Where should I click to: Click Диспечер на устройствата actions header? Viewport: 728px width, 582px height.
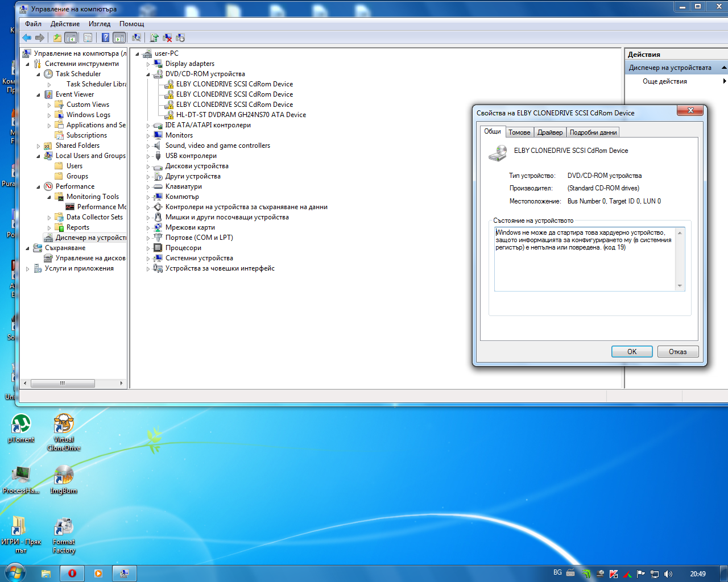[x=676, y=68]
